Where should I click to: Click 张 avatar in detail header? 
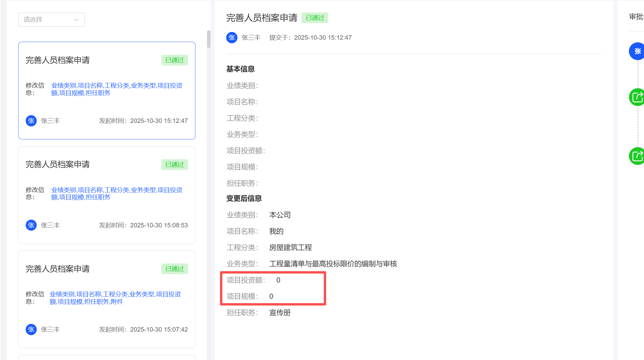click(x=232, y=38)
